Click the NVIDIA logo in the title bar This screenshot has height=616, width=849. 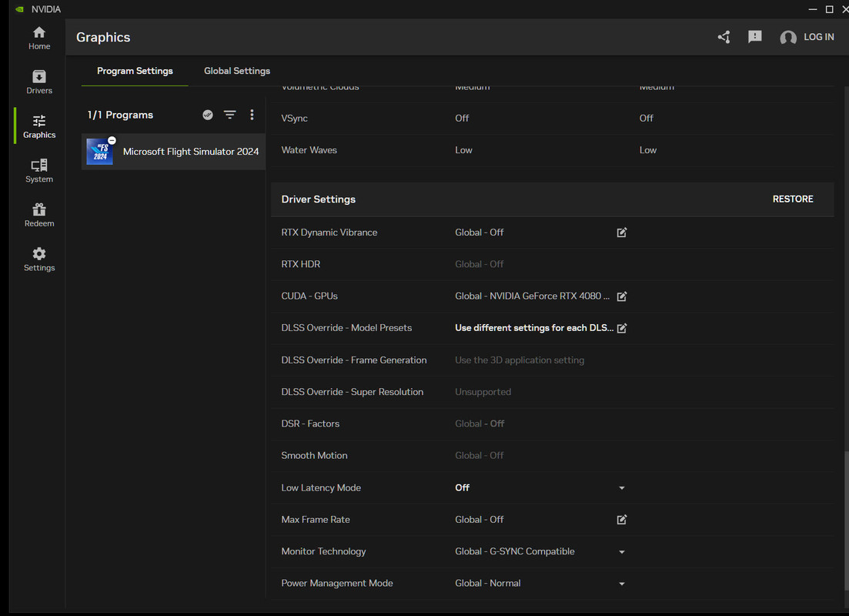click(x=19, y=9)
